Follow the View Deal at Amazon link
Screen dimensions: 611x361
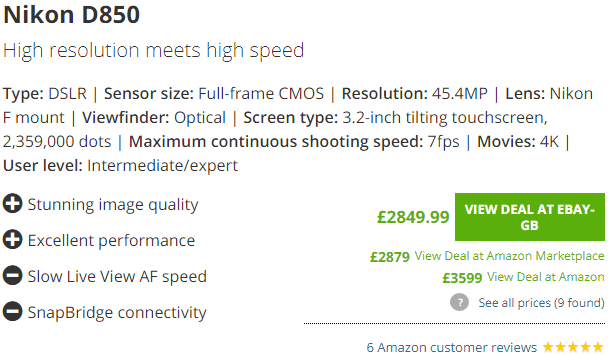click(x=546, y=277)
